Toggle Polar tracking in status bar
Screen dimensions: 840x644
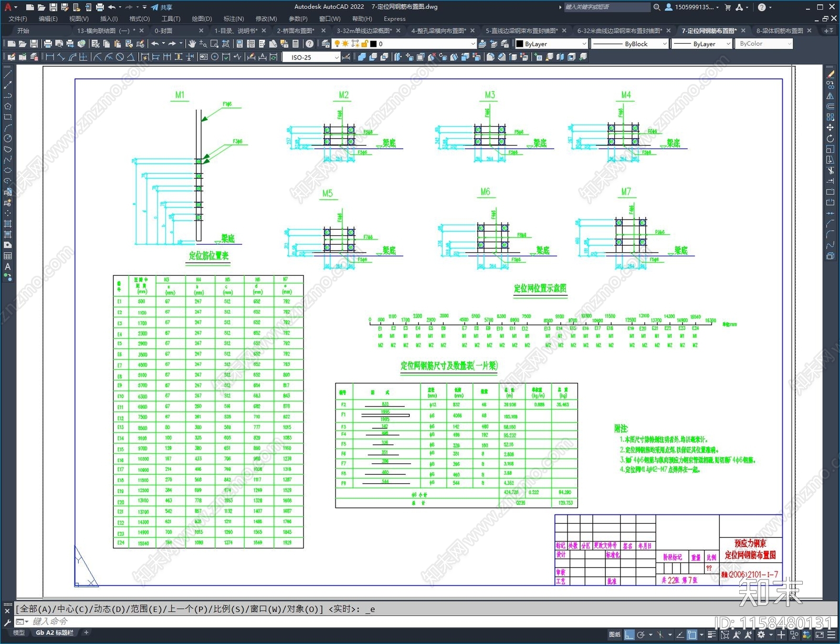coord(641,635)
